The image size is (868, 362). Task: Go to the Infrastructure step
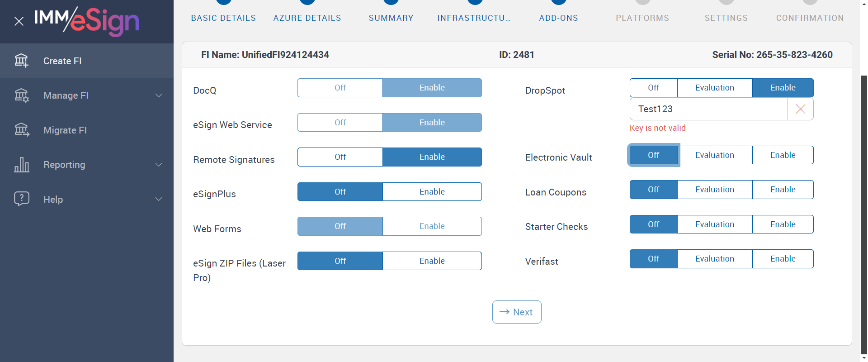474,18
